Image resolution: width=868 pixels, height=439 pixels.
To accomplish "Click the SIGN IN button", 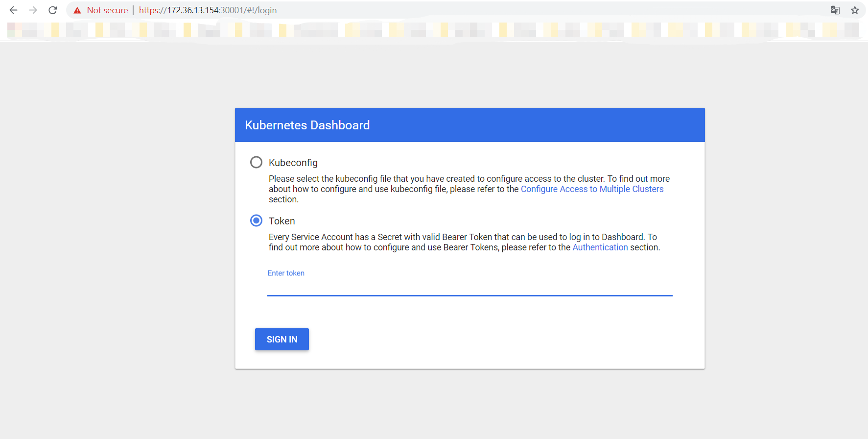I will click(282, 339).
